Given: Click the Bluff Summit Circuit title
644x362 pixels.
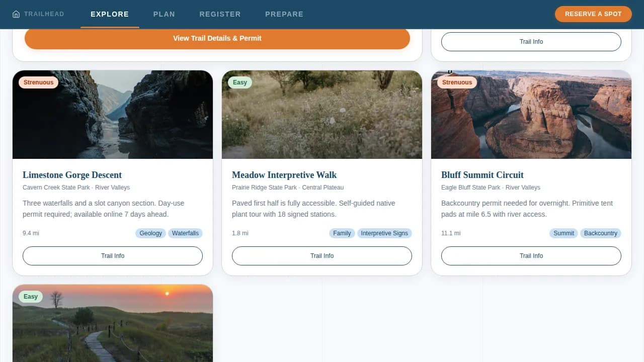Looking at the screenshot, I should click(x=482, y=175).
